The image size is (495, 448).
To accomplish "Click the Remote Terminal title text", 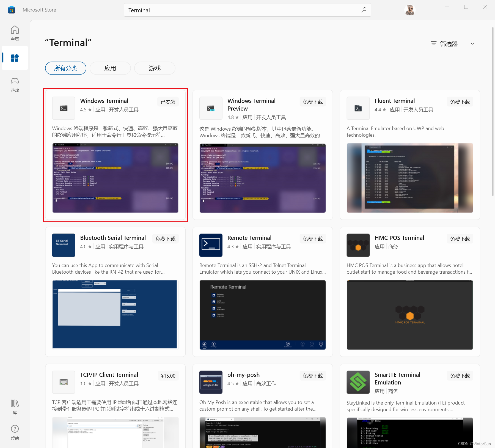I will 249,238.
